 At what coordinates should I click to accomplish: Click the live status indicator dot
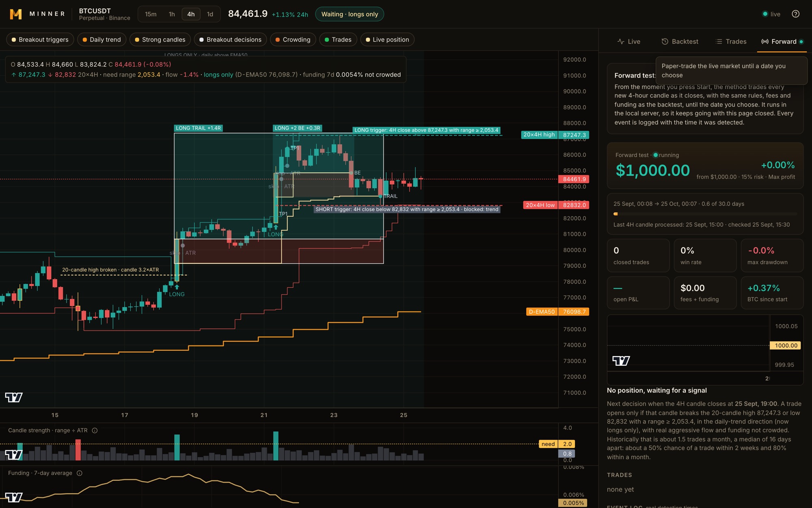765,14
